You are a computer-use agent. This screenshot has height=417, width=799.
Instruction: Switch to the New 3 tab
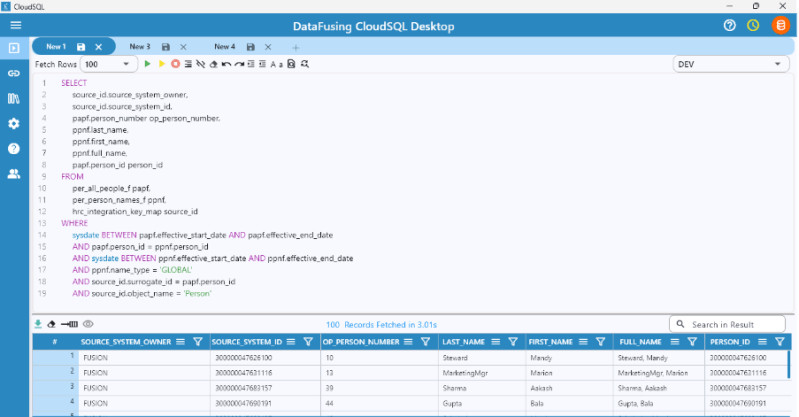tap(140, 46)
